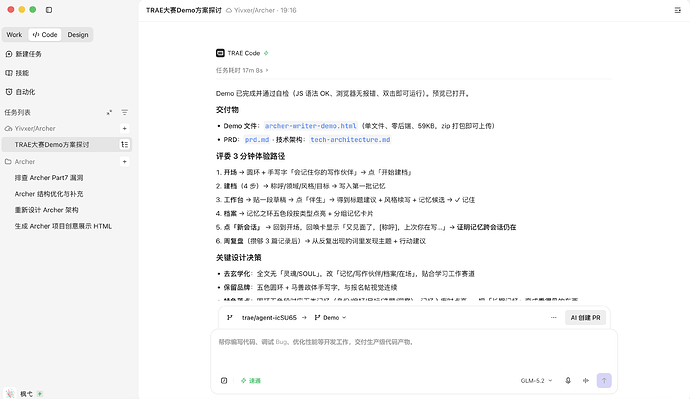Open the task list filter icon
Screen dimensions: 690x399
tap(125, 113)
